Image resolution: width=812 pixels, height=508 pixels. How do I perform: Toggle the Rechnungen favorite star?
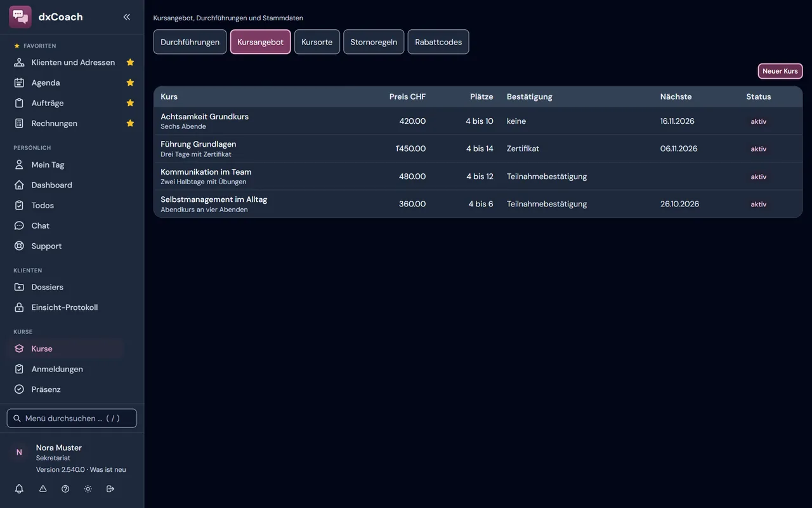[130, 123]
